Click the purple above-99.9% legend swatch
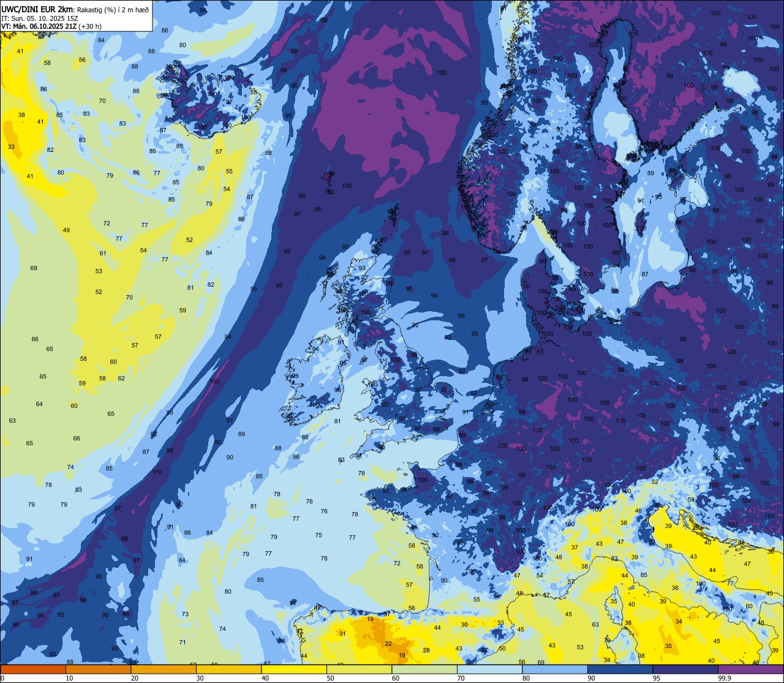 coord(750,669)
